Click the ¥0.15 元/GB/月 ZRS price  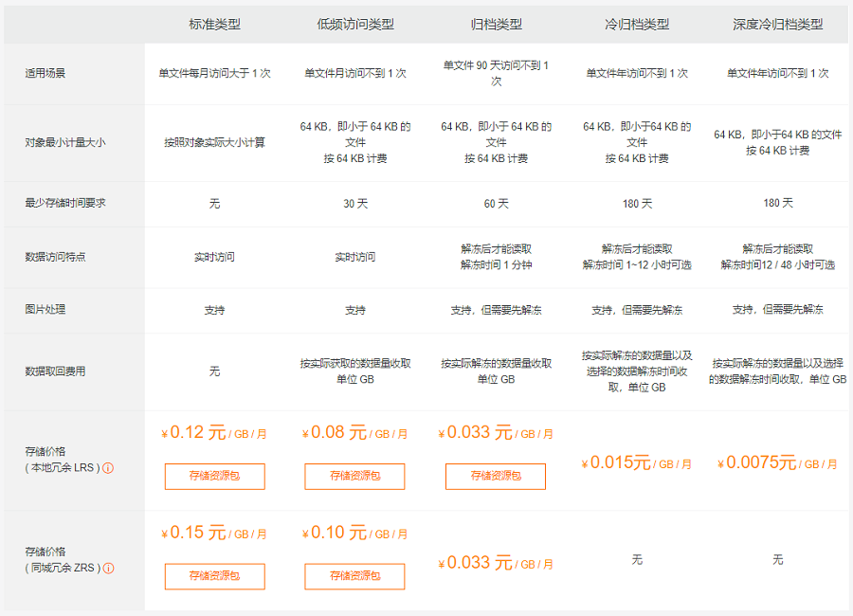tap(214, 534)
